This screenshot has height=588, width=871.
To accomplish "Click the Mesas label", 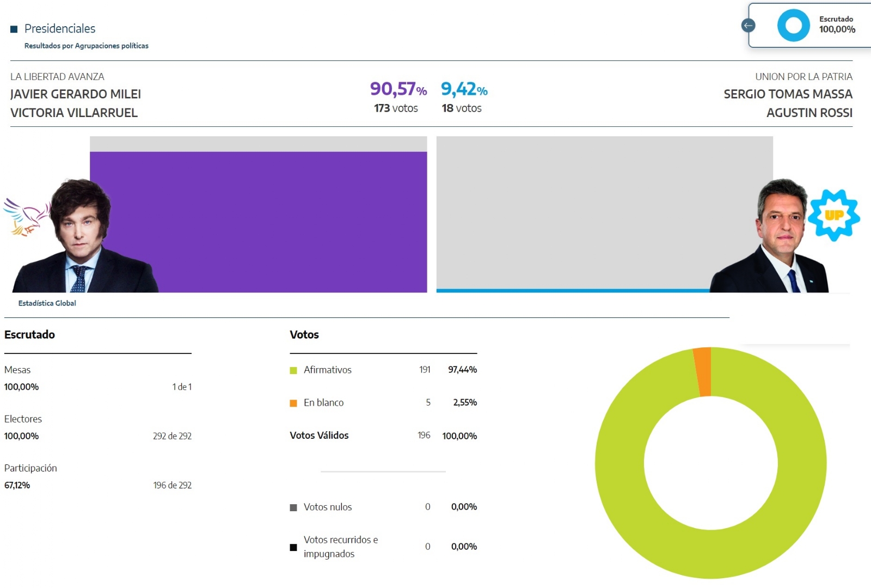I will click(17, 370).
